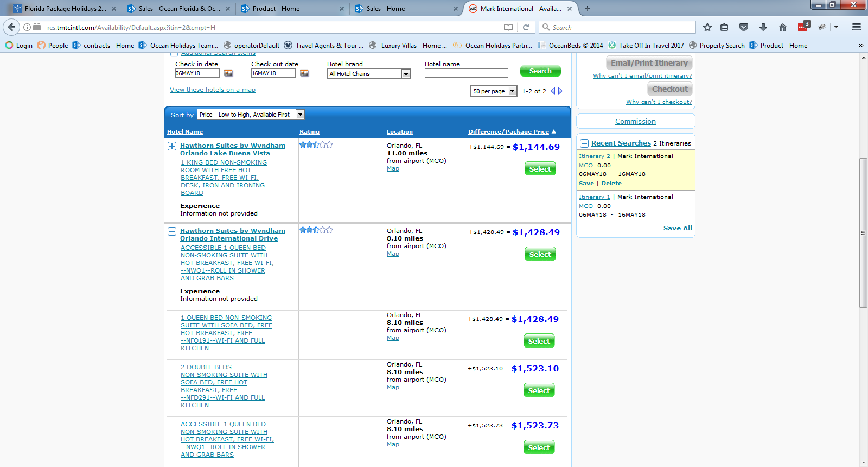The width and height of the screenshot is (868, 467).
Task: Open Take Off In Travel 2017 bookmark
Action: [646, 46]
